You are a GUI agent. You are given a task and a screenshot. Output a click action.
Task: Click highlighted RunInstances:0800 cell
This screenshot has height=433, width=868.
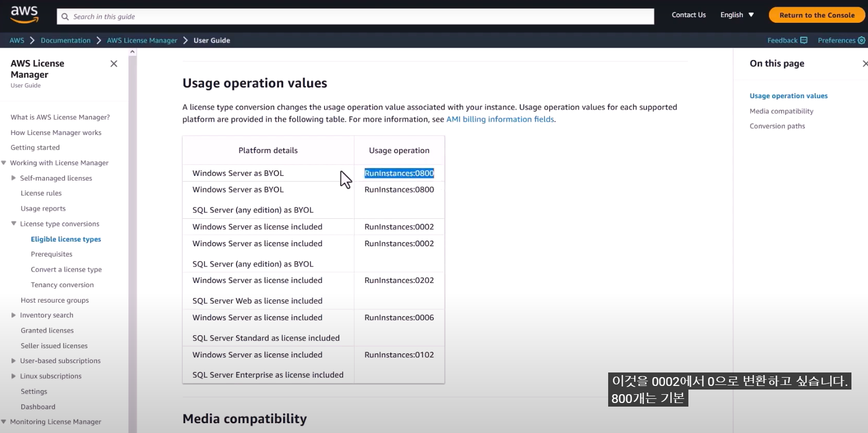pos(399,173)
